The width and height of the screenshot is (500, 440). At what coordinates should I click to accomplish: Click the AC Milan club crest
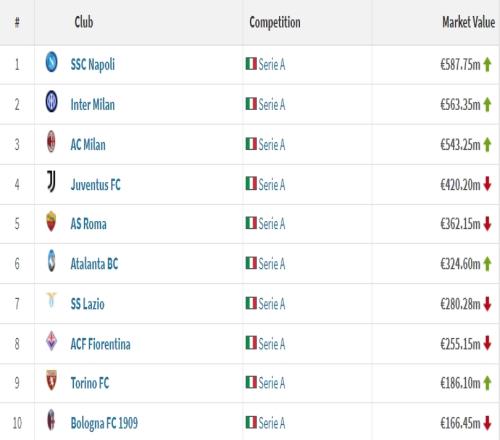(x=51, y=142)
